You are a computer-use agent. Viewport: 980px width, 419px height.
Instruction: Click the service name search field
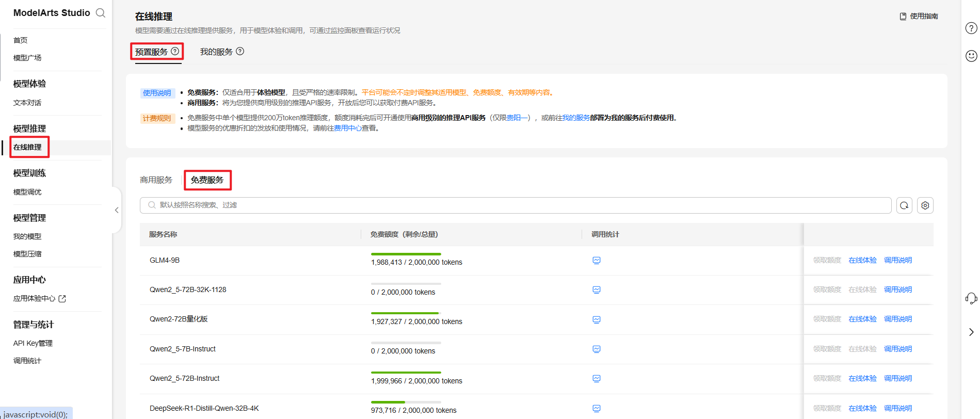point(516,205)
